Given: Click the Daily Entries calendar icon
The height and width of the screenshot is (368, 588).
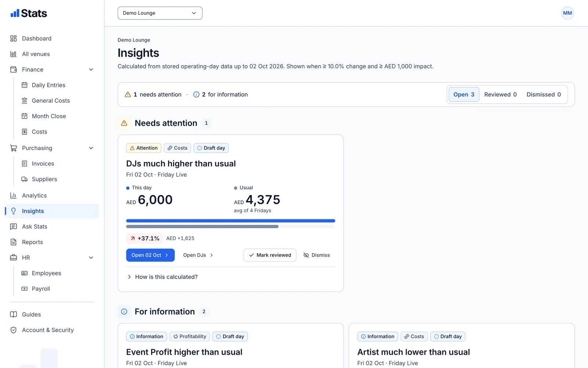Looking at the screenshot, I should [x=25, y=85].
